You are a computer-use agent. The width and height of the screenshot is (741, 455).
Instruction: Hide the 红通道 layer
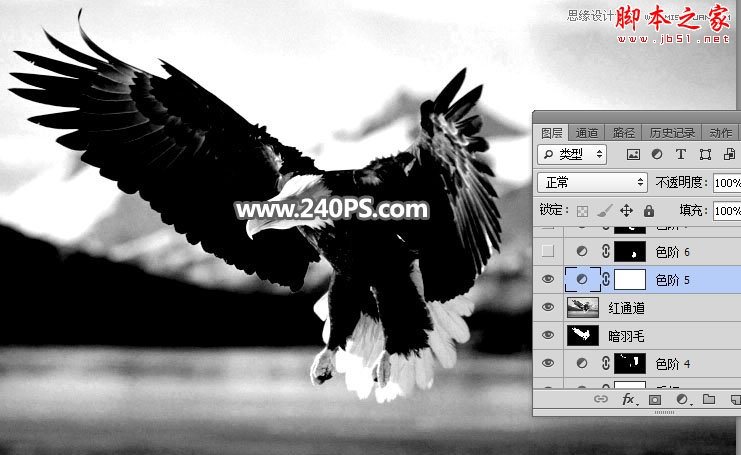[548, 307]
